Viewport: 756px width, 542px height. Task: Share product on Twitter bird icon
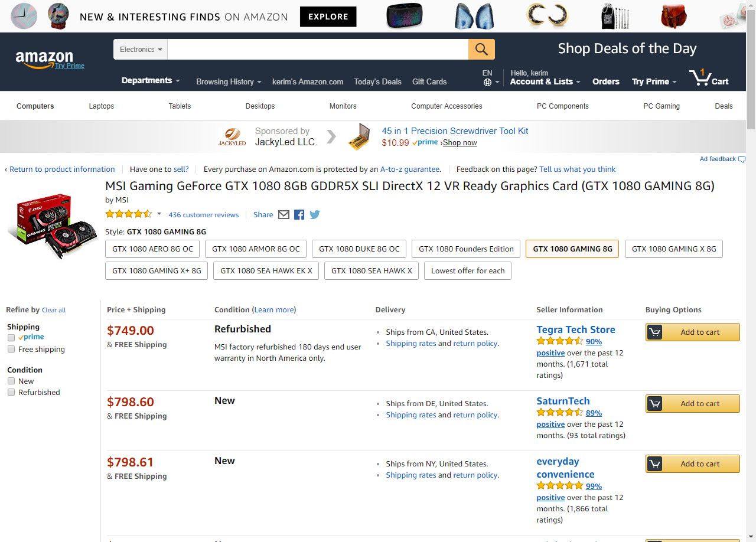click(315, 215)
